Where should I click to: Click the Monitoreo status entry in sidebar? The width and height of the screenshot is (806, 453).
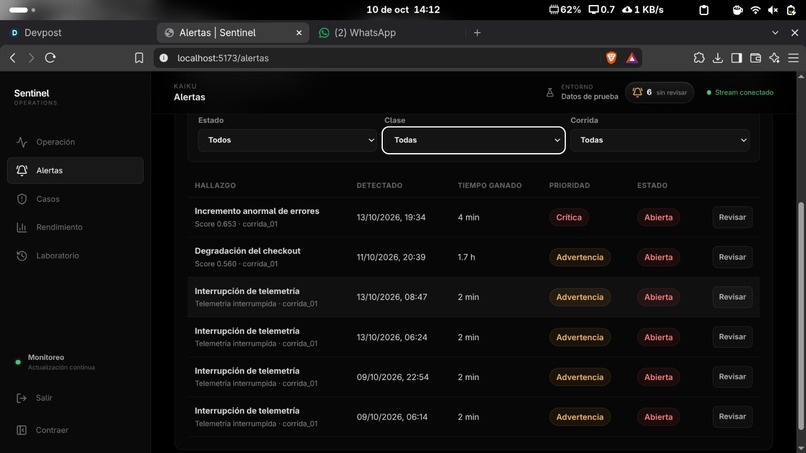point(56,362)
